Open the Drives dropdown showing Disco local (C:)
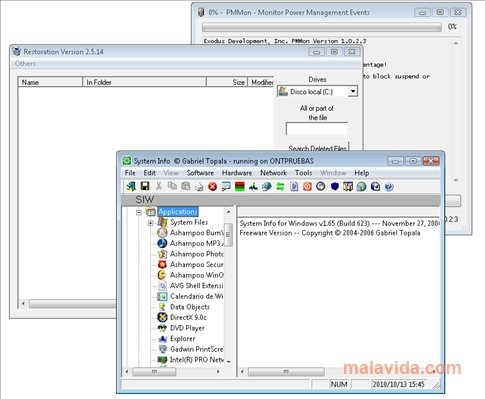 (x=317, y=91)
